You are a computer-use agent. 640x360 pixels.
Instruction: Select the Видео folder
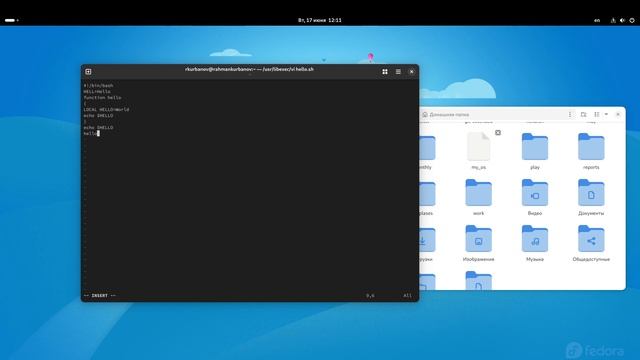535,197
